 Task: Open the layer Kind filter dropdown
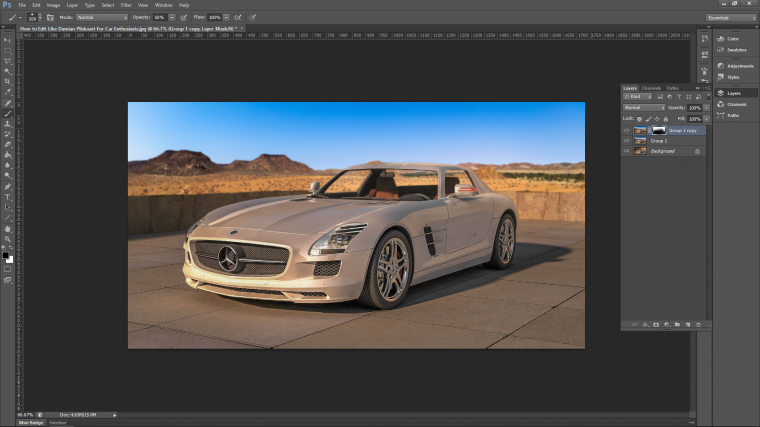click(637, 97)
